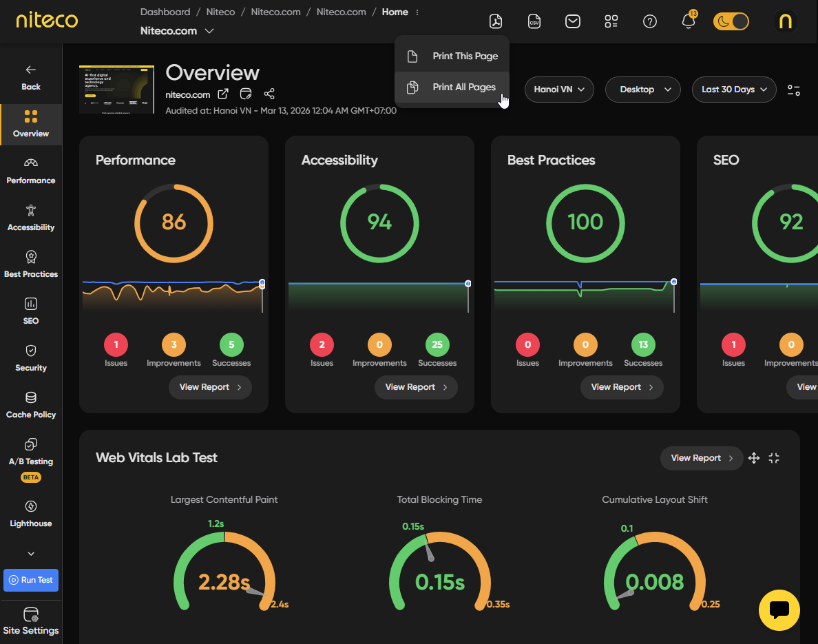This screenshot has width=818, height=644.
Task: Open the Last 30 Days range dropdown
Action: [734, 90]
